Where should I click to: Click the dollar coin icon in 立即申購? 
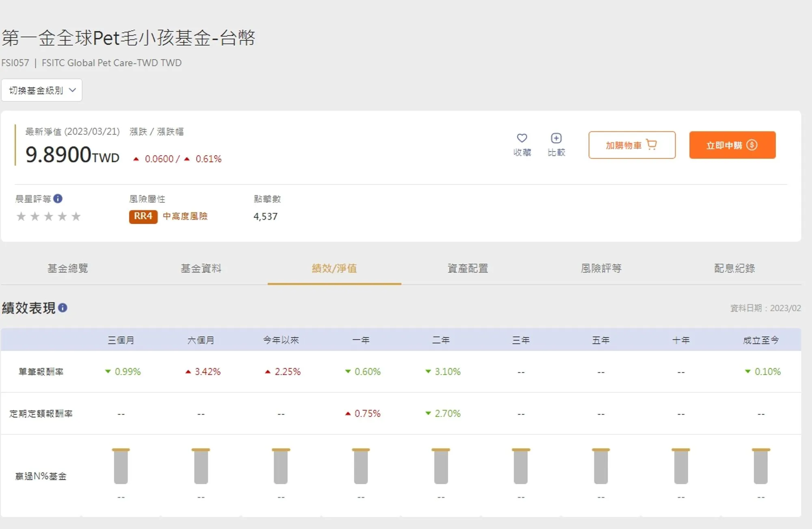pos(752,145)
